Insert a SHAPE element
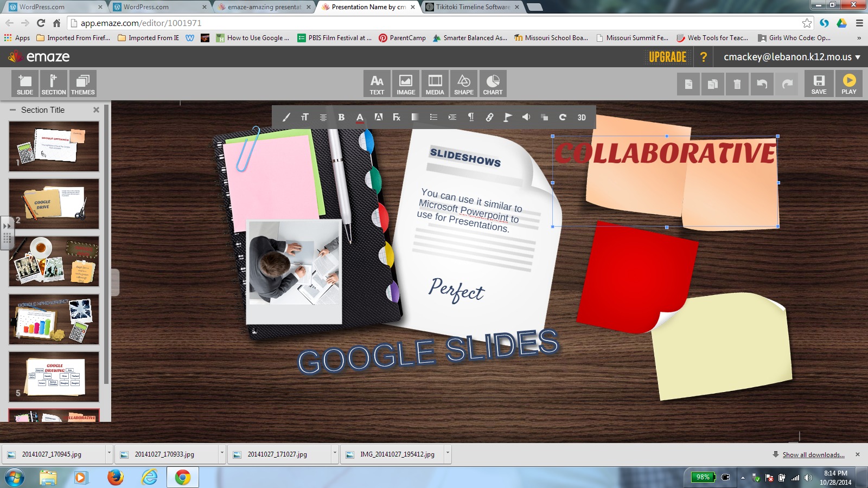This screenshot has height=488, width=868. (464, 84)
